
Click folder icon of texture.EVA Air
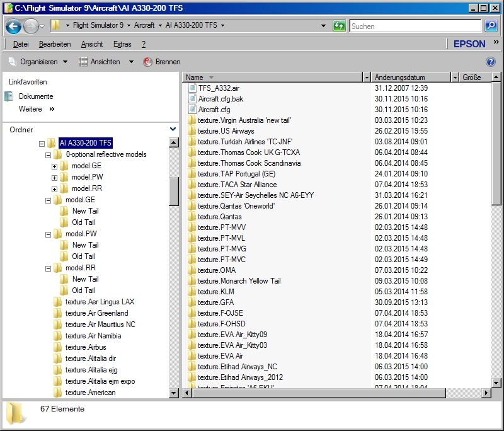tap(192, 356)
